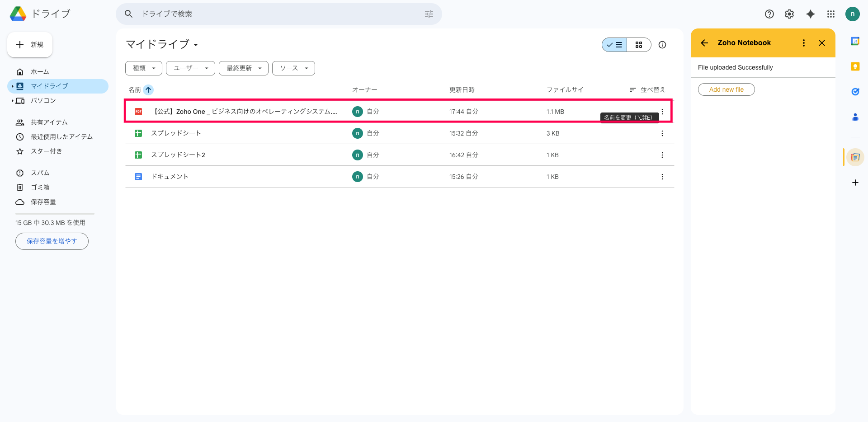Click the Add new file button
Image resolution: width=868 pixels, height=422 pixels.
click(726, 89)
